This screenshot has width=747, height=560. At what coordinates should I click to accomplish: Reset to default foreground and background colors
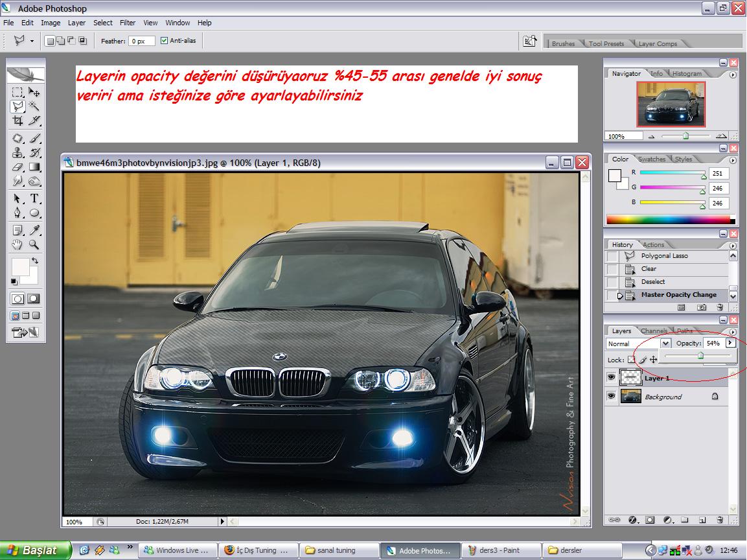pyautogui.click(x=14, y=282)
